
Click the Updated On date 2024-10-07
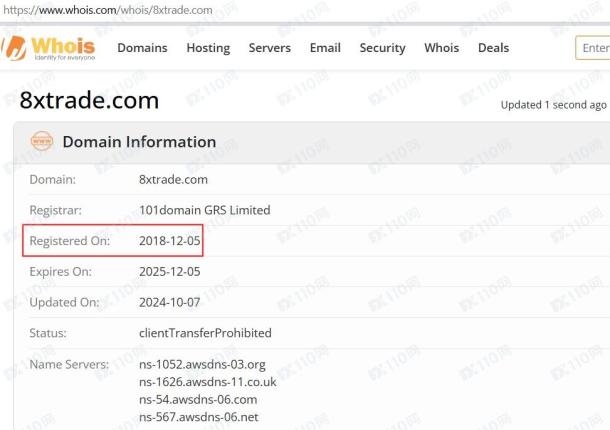pos(170,302)
